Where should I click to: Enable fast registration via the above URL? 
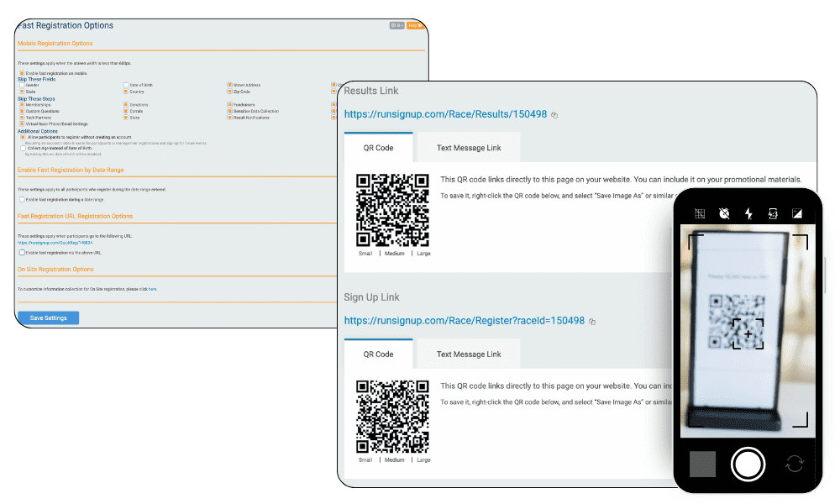(22, 252)
